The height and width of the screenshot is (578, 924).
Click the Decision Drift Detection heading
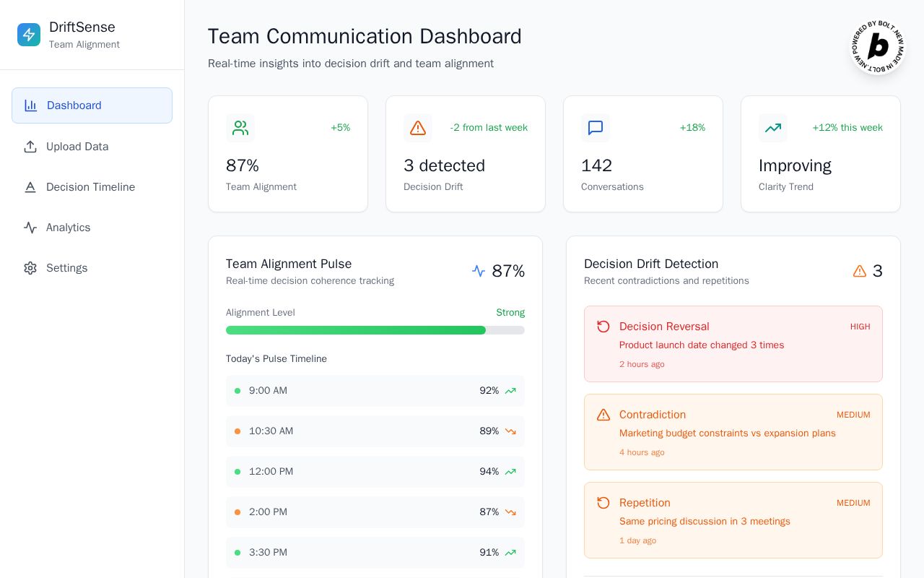point(651,264)
